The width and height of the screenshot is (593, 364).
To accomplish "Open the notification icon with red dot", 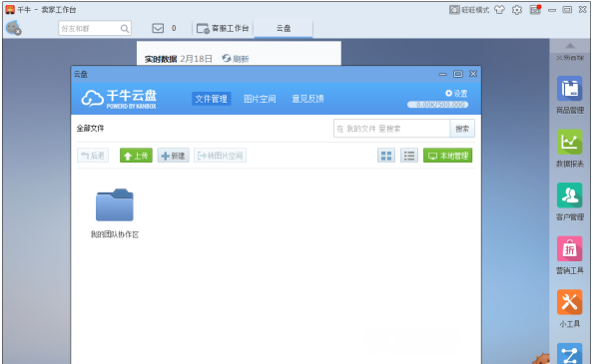I will point(535,10).
